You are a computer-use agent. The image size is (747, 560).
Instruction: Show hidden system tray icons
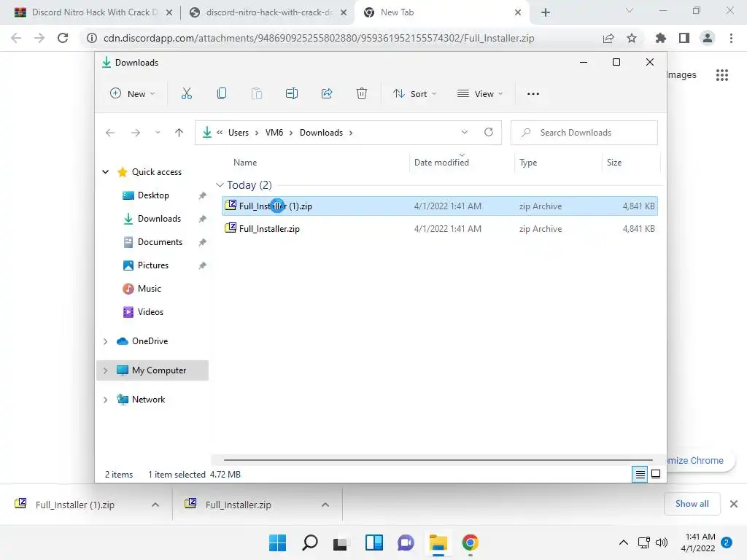(623, 542)
